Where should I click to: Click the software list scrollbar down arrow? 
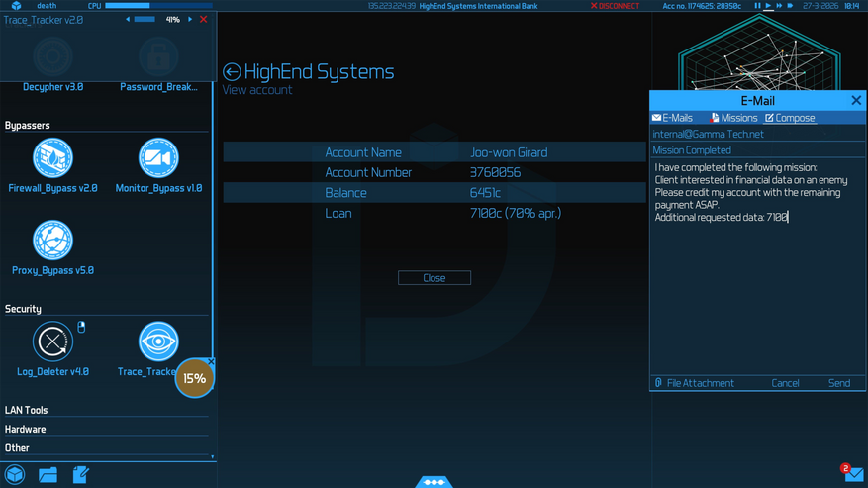point(213,457)
